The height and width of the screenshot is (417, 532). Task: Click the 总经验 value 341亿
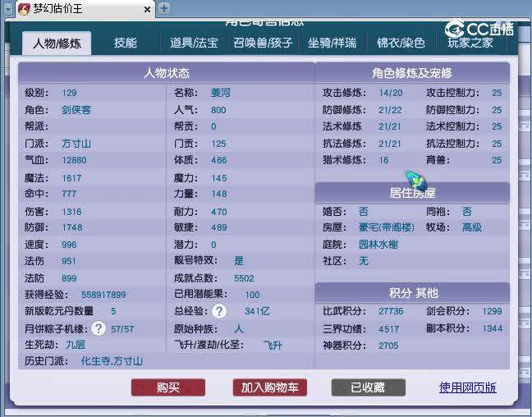(257, 311)
